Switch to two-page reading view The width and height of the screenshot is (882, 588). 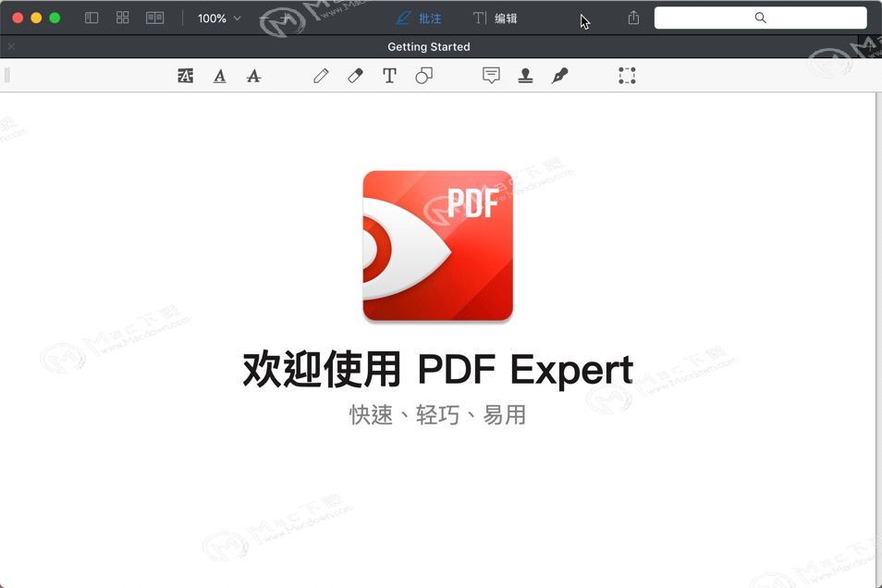154,18
